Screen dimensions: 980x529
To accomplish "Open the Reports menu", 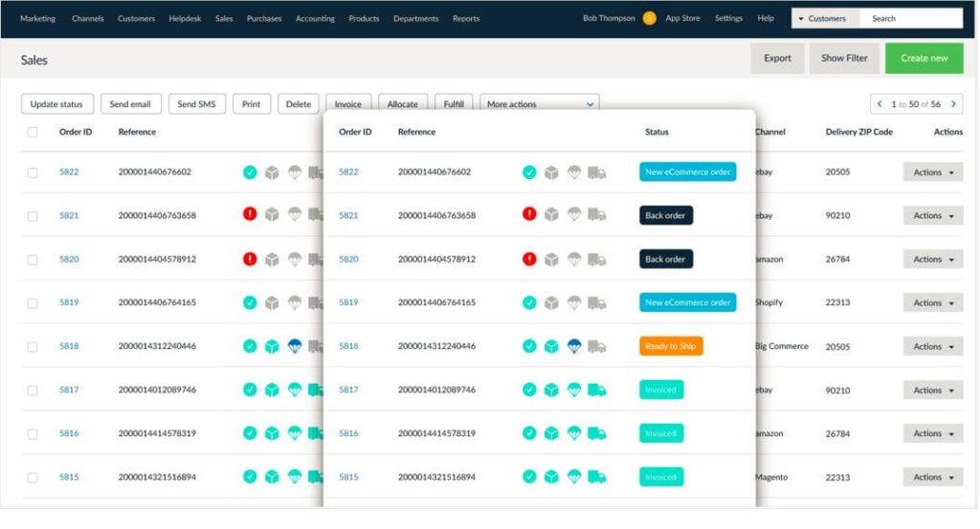I will pos(466,18).
